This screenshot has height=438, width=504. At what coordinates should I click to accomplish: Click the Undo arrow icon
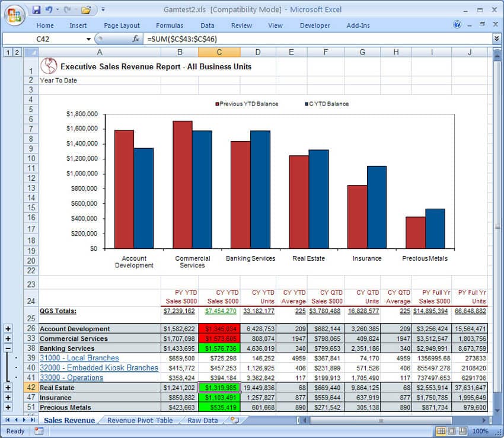coord(49,9)
